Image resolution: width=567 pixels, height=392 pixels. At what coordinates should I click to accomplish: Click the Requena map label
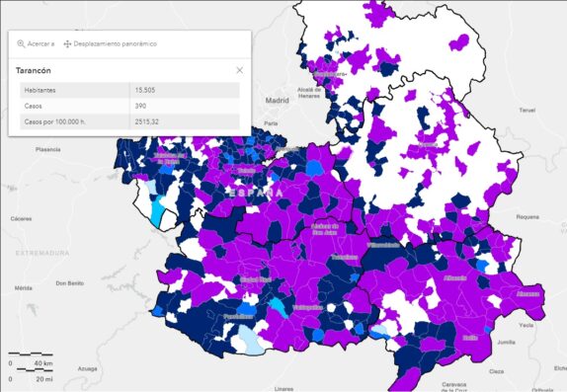[527, 217]
